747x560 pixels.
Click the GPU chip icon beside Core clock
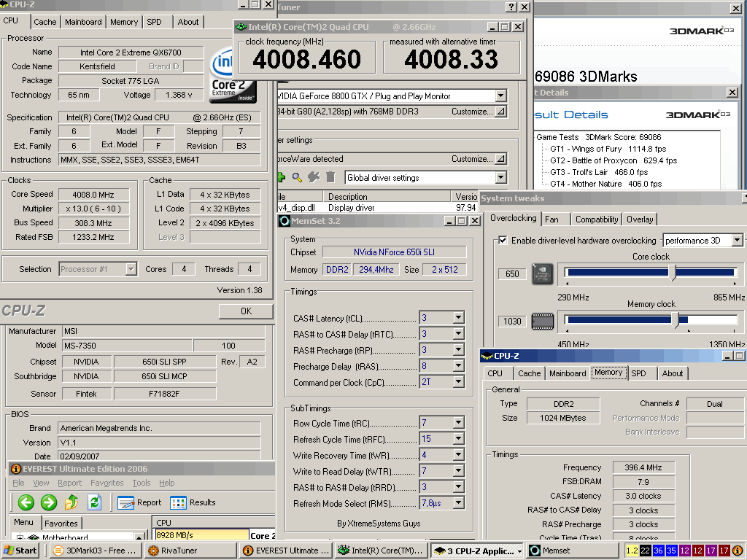coord(543,274)
